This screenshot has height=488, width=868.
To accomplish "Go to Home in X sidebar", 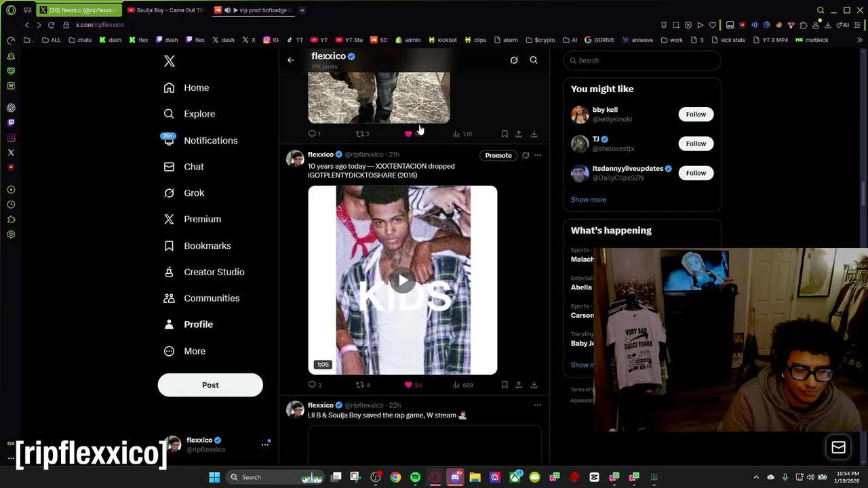I will pos(186,87).
